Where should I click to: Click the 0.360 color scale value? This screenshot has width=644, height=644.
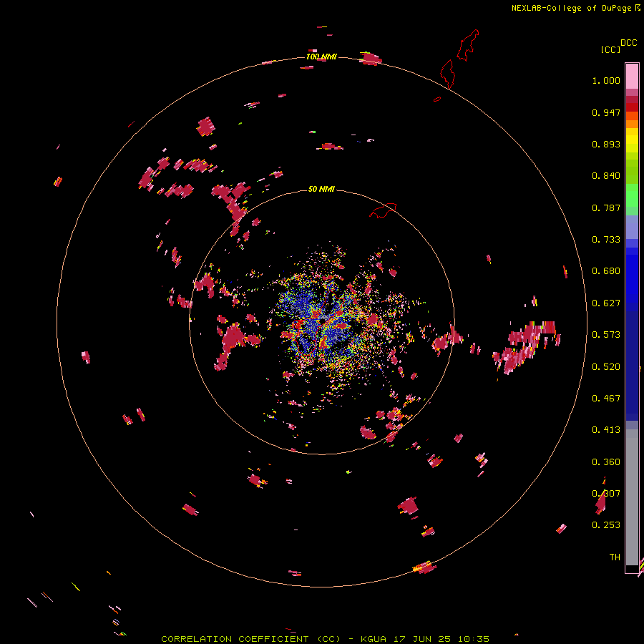click(x=606, y=462)
